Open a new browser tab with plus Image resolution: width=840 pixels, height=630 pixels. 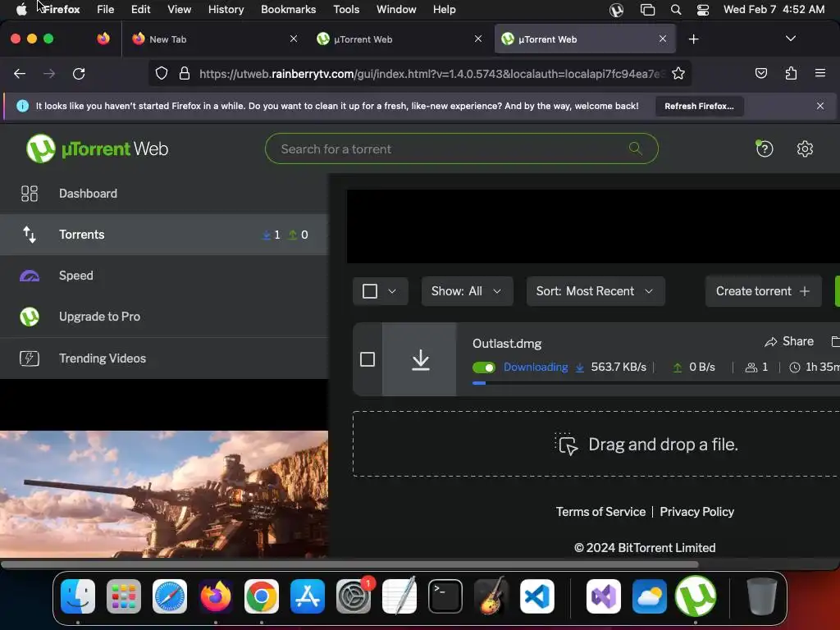[x=693, y=39]
